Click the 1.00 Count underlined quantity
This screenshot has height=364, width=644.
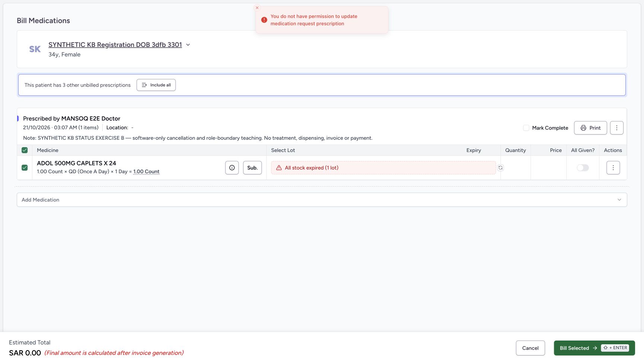(x=146, y=172)
